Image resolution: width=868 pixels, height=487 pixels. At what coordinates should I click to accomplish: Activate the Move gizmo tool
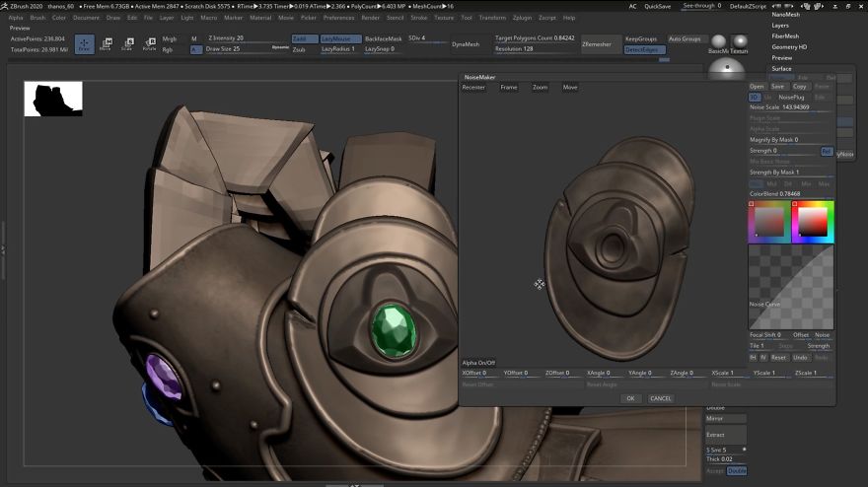(106, 44)
